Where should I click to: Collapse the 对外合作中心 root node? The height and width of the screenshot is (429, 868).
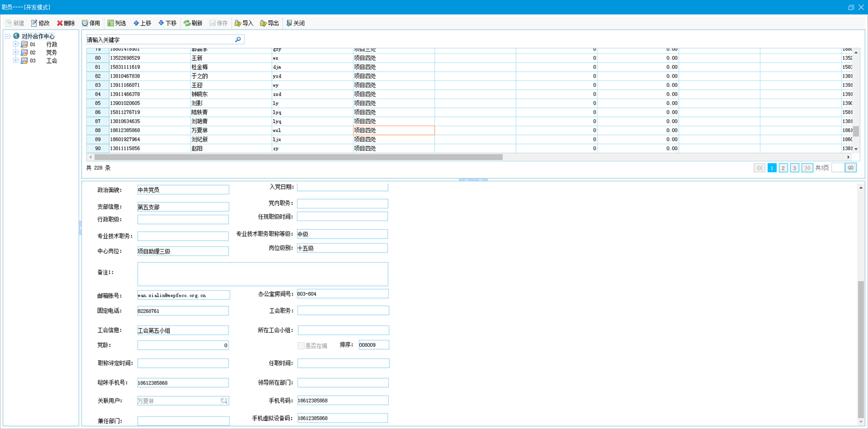coord(8,36)
